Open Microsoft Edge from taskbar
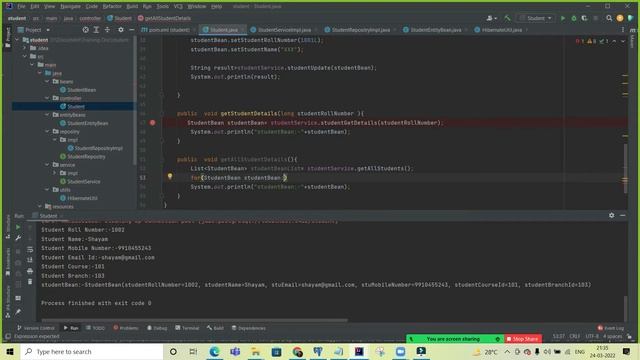Viewport: 640px width, 360px height. (214, 351)
